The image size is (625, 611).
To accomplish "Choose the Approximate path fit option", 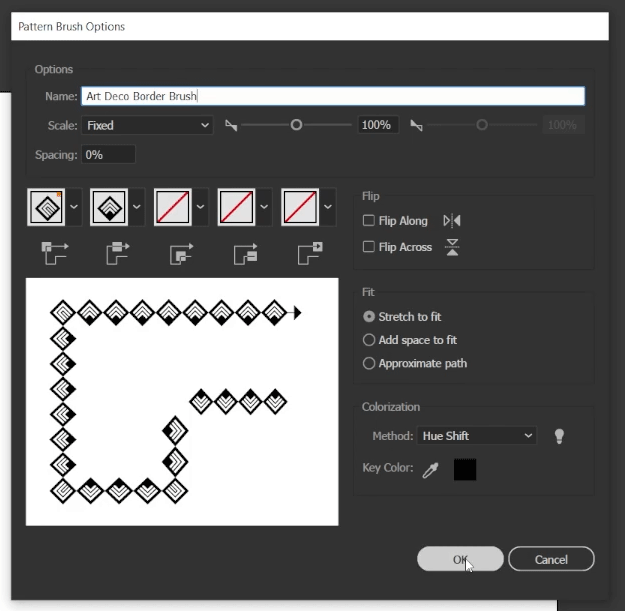I will 369,364.
